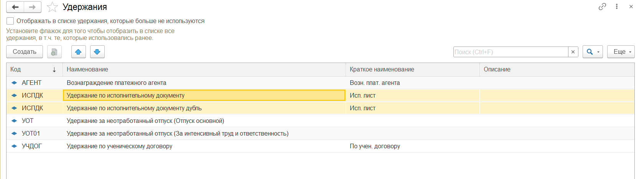Viewport: 644px width, 179px height.
Task: Copy the selected item with the document icon
Action: click(54, 52)
